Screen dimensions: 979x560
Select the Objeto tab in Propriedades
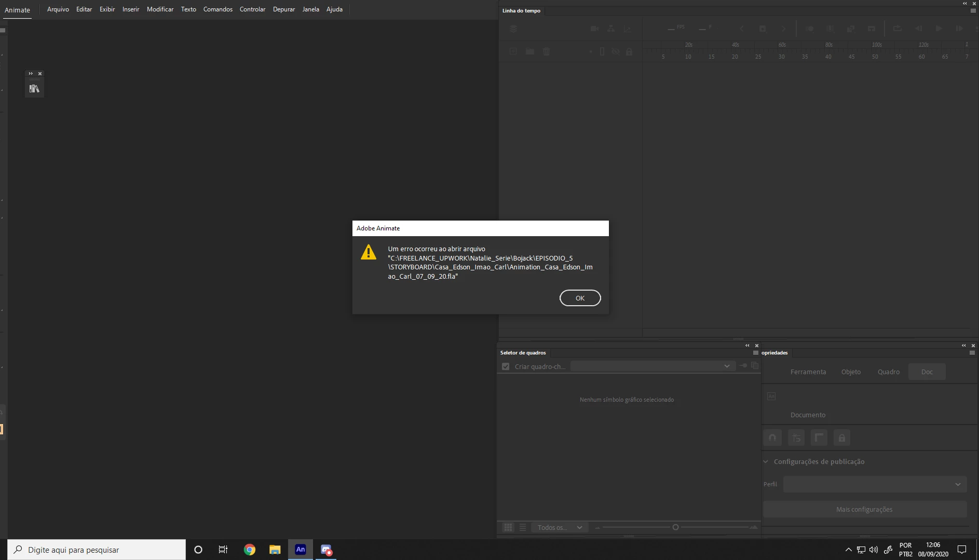(x=851, y=372)
